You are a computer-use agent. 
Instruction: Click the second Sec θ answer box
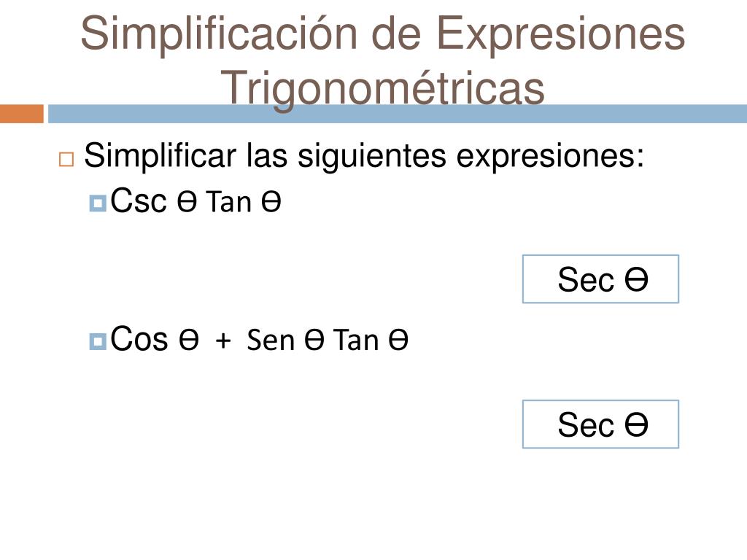pyautogui.click(x=600, y=424)
